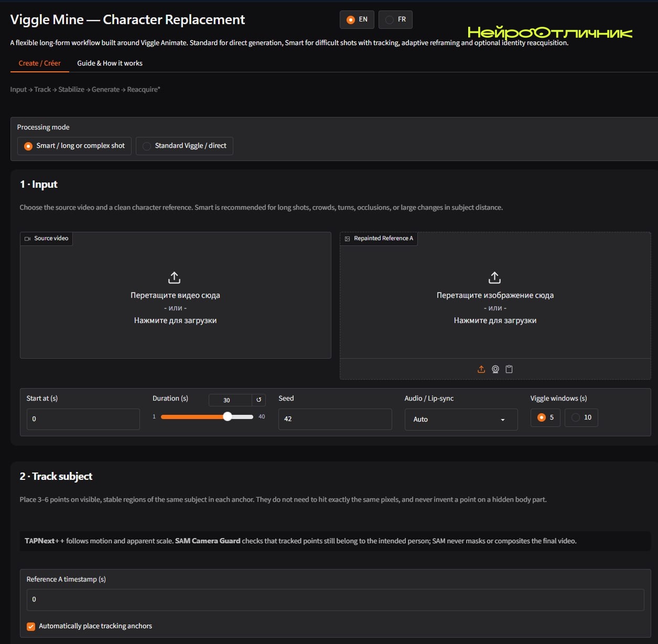Image resolution: width=658 pixels, height=644 pixels.
Task: Click the upload icon in Repainted Reference A dropzone
Action: tap(494, 277)
